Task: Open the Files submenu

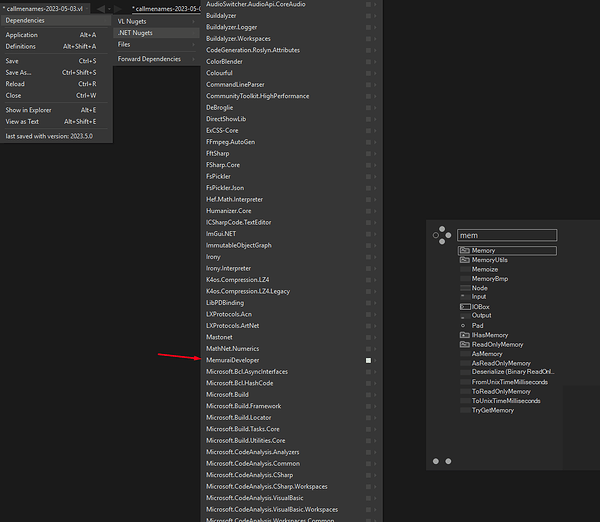Action: pyautogui.click(x=156, y=44)
